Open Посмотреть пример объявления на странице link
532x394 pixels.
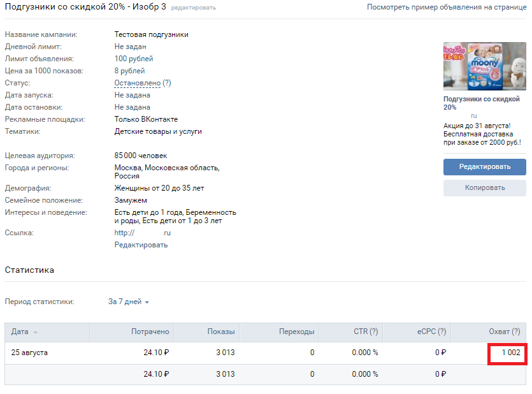(446, 7)
